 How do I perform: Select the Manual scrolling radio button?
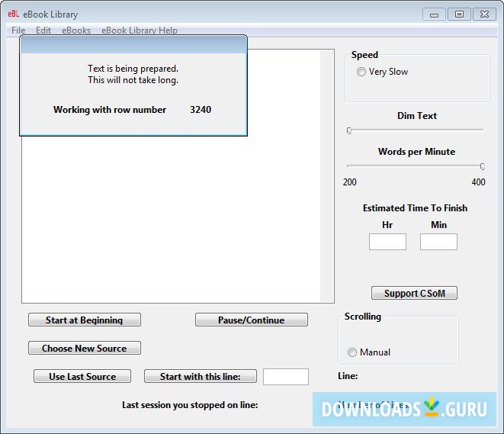[352, 352]
